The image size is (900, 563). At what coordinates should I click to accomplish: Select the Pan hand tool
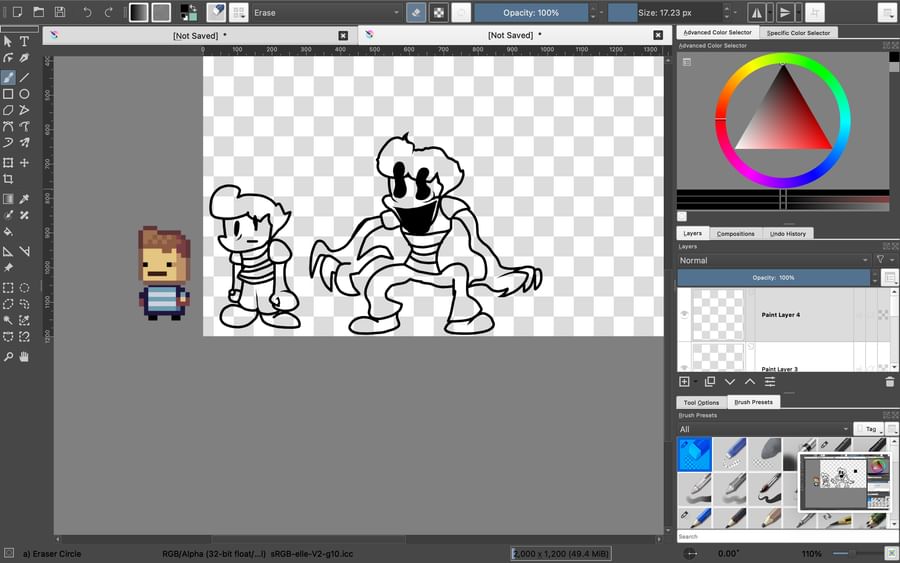coord(24,357)
